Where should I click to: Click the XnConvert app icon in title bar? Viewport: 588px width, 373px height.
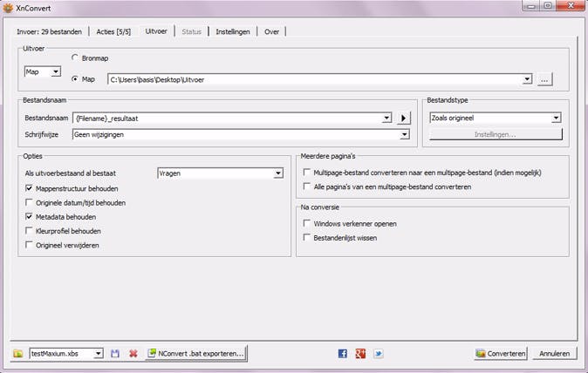coord(8,8)
